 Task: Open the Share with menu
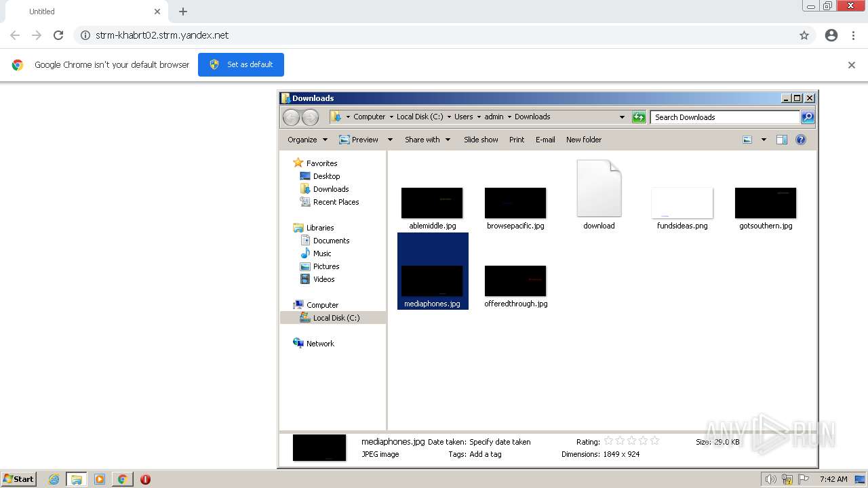(427, 140)
